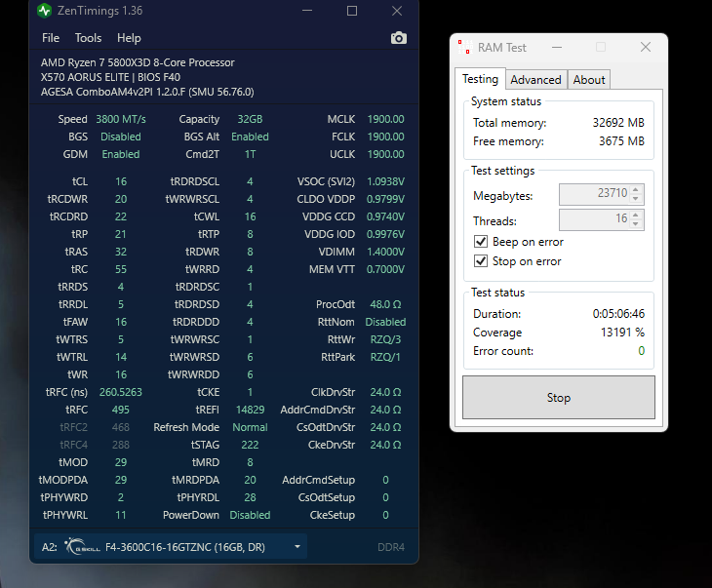The image size is (712, 588).
Task: Close the RAM Test window
Action: click(646, 47)
